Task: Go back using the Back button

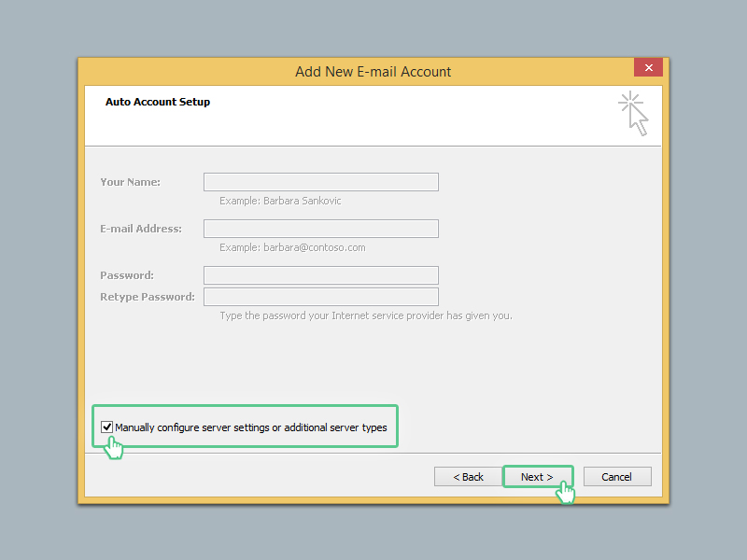Action: (x=468, y=477)
